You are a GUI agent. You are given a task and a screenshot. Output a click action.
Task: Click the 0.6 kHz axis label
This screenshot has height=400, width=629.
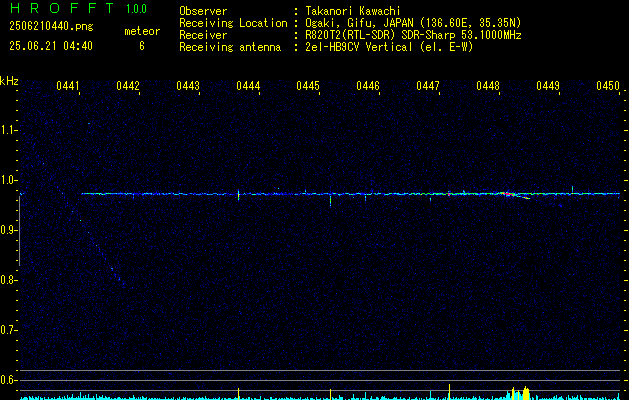[x=8, y=380]
